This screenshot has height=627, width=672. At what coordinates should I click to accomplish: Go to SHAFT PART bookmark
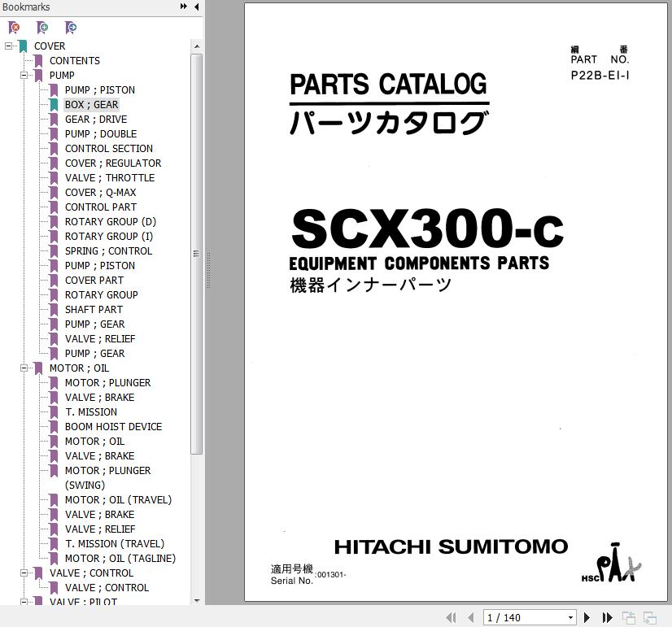tap(94, 309)
